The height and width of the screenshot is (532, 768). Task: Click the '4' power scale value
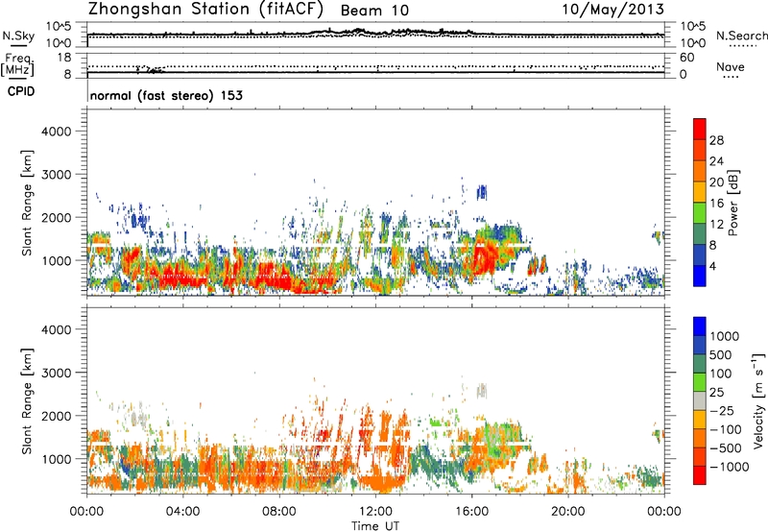tap(713, 267)
